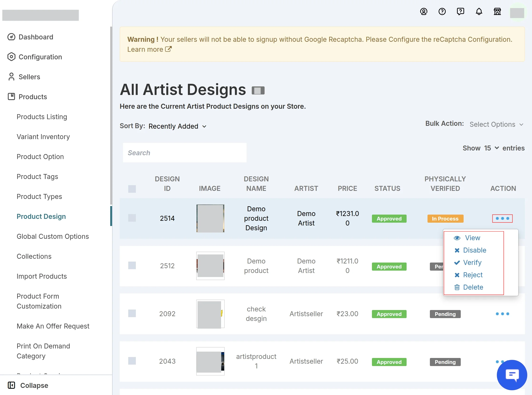Click the 'artistproduct 1' design name

tap(256, 361)
